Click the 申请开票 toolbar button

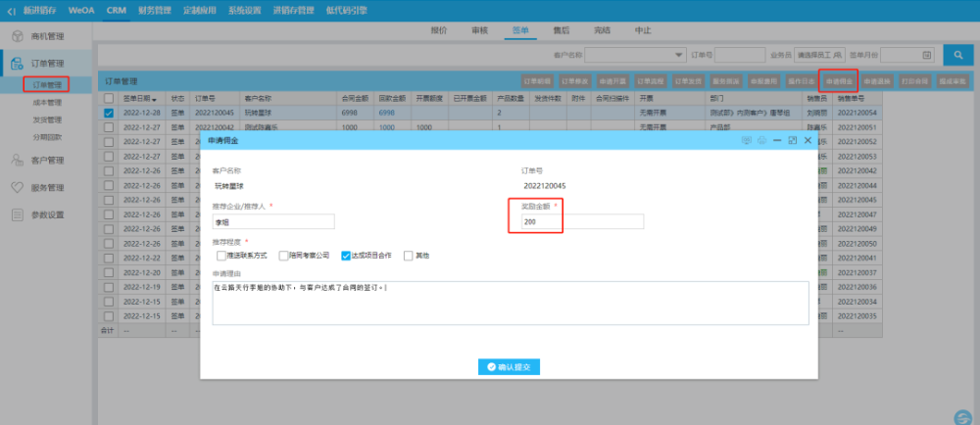click(x=612, y=81)
